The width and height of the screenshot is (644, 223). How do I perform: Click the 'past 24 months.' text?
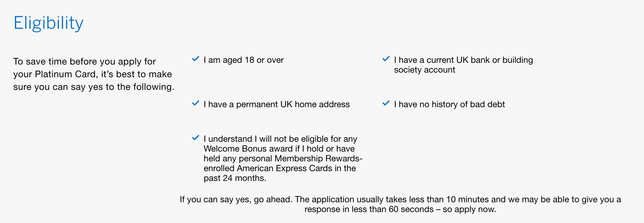tap(235, 178)
